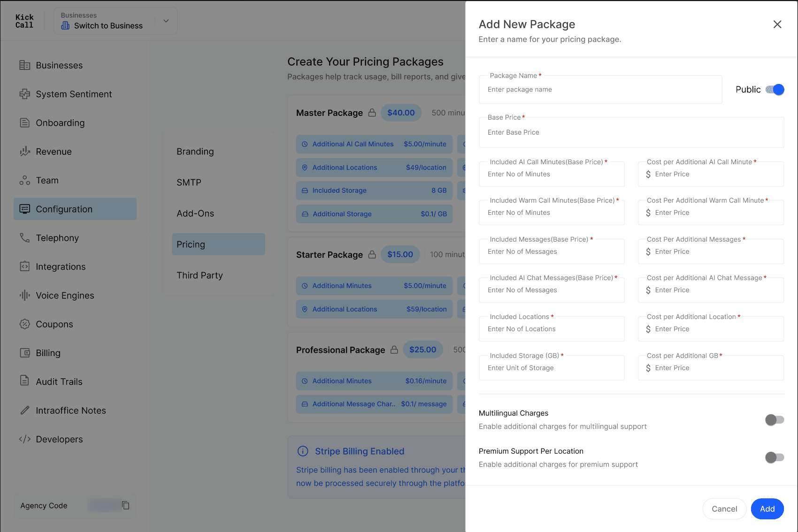Click Additional Message Char.. $0.1/ message row
Image resolution: width=798 pixels, height=532 pixels.
(x=374, y=404)
